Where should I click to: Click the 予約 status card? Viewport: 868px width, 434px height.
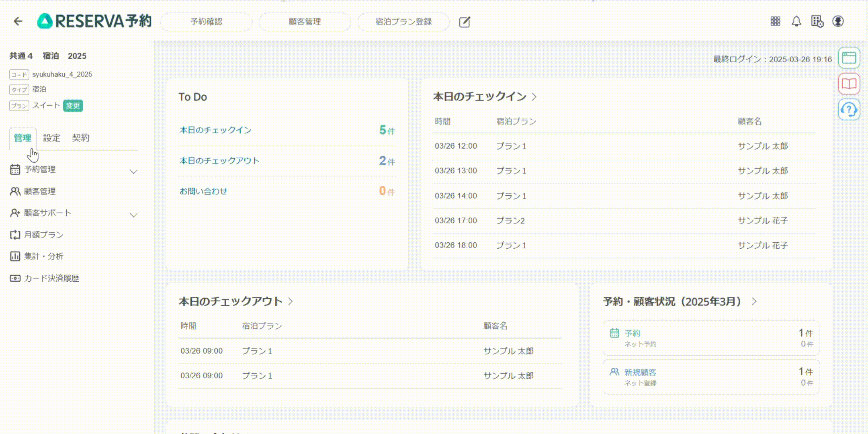click(x=711, y=338)
